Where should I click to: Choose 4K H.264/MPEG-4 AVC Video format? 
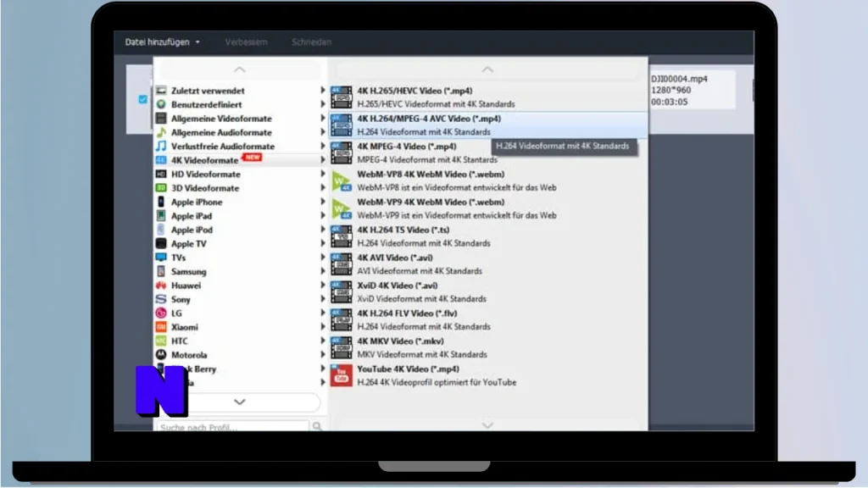pos(488,125)
